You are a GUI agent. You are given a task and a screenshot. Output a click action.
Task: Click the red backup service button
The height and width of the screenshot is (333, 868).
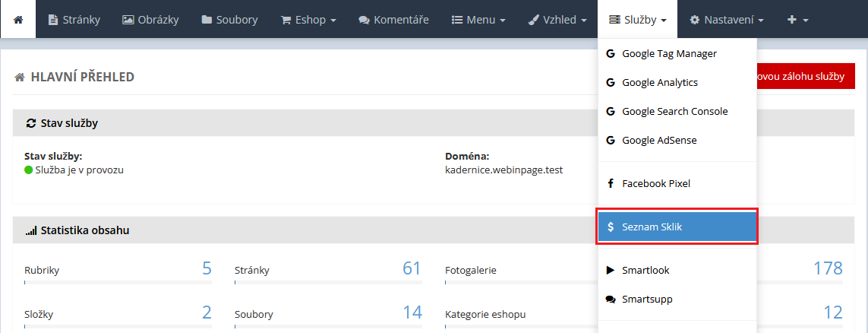click(x=806, y=77)
